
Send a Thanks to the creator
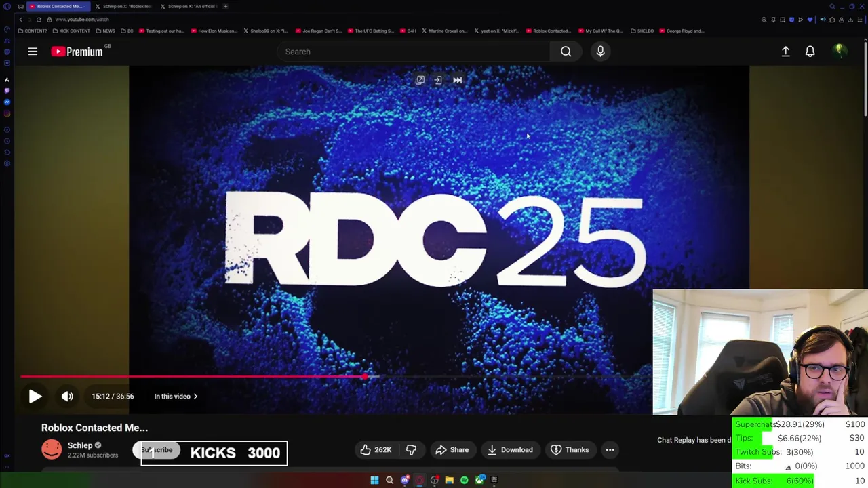tap(570, 450)
